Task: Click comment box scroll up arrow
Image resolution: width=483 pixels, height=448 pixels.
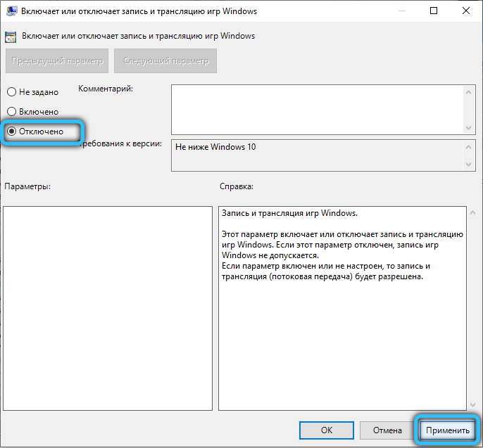Action: click(x=468, y=92)
